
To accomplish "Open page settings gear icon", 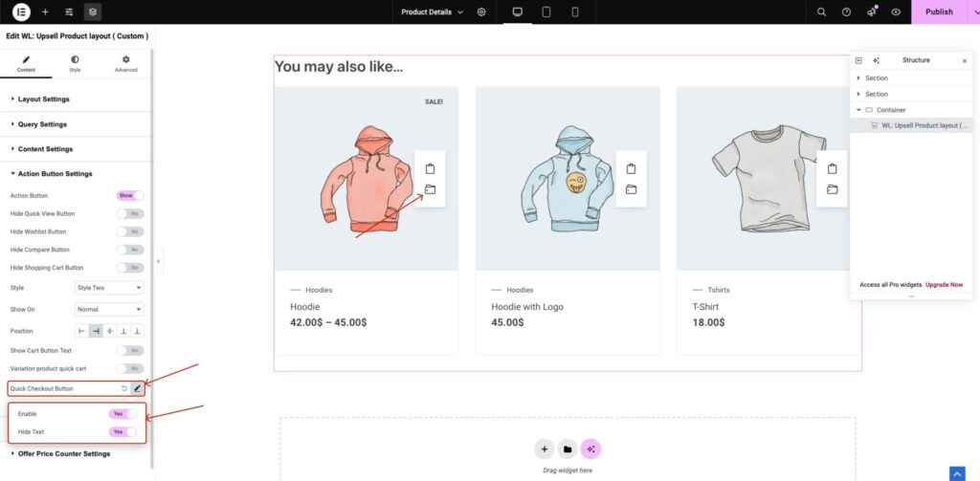I will click(481, 11).
